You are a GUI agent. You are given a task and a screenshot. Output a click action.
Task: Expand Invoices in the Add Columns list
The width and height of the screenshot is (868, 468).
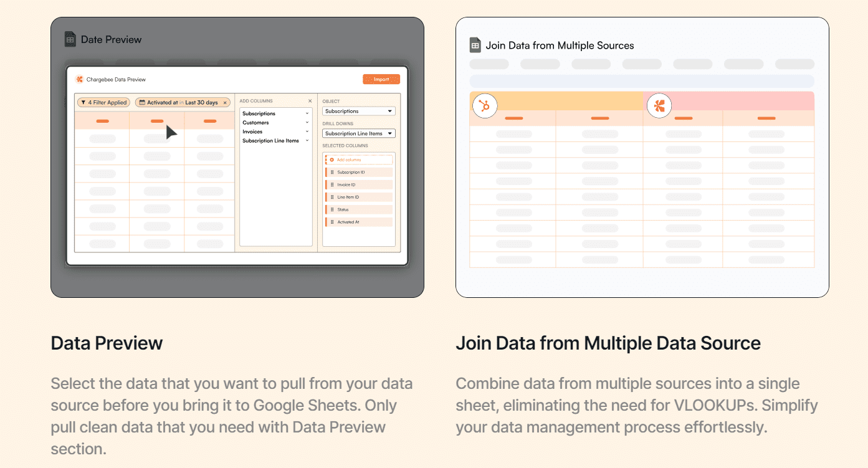point(307,131)
